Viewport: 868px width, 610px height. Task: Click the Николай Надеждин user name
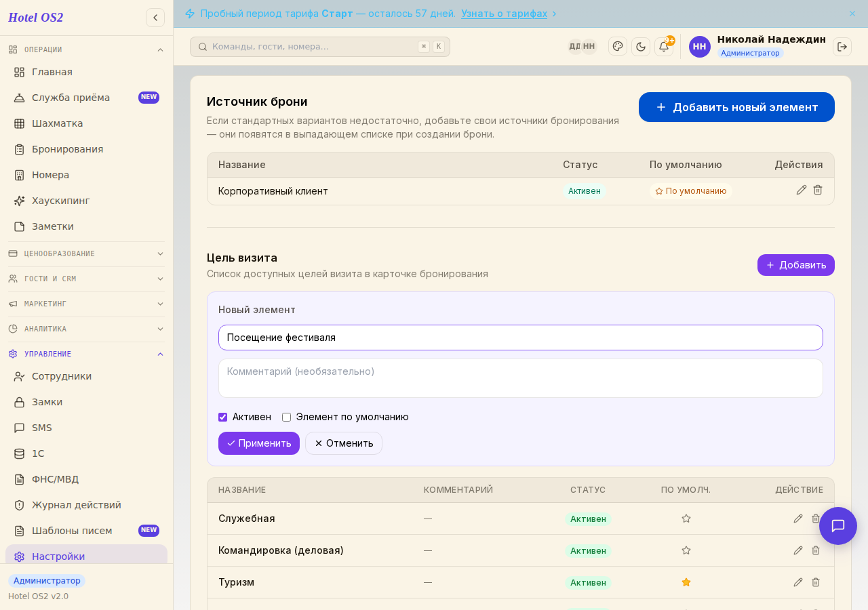(772, 39)
